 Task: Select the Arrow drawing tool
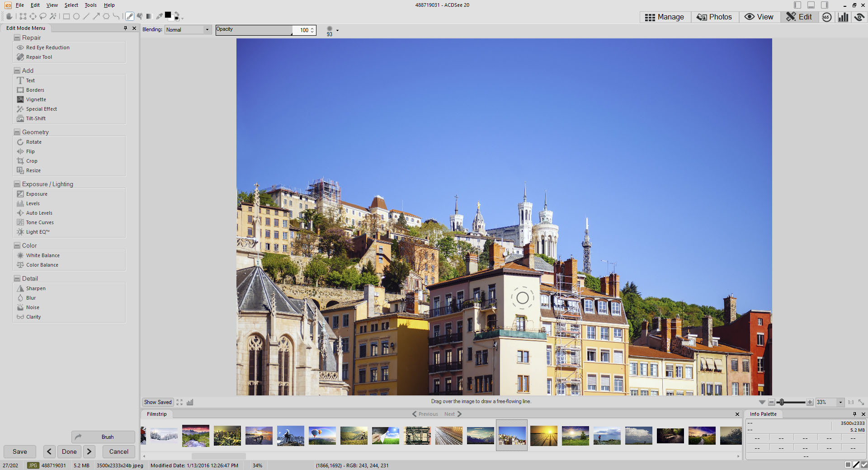96,16
